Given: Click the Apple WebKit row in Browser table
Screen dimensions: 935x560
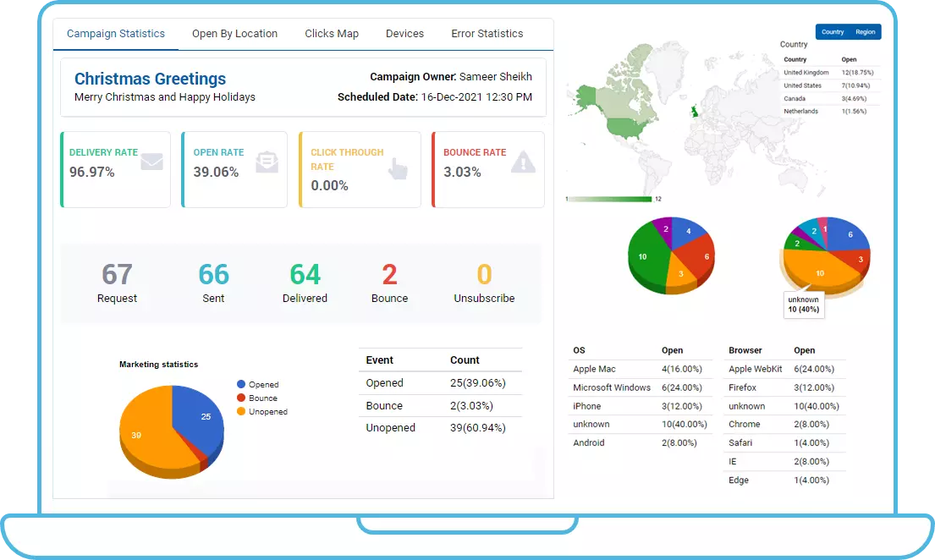Looking at the screenshot, I should 785,369.
